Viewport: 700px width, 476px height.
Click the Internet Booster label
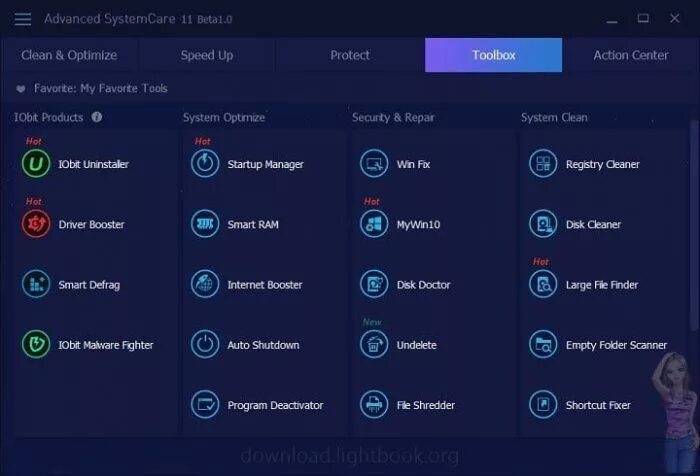(x=265, y=285)
